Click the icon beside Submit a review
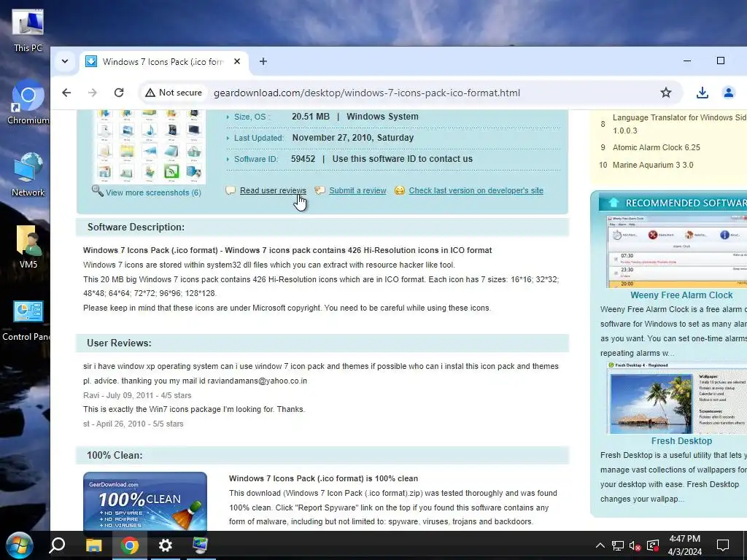 (x=320, y=190)
